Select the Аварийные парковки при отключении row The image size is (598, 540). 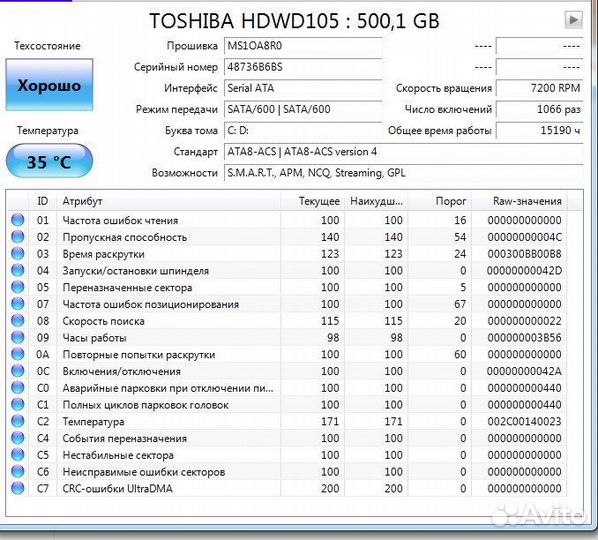287,388
